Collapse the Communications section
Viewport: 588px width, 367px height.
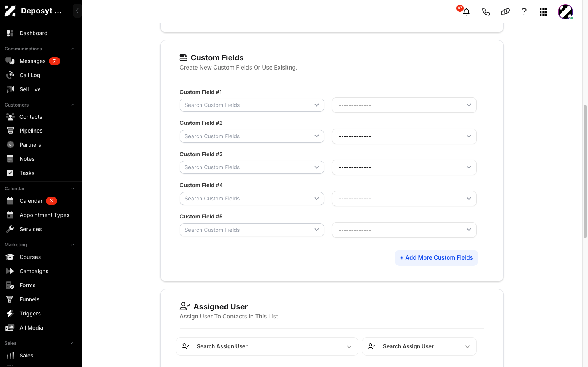point(72,49)
